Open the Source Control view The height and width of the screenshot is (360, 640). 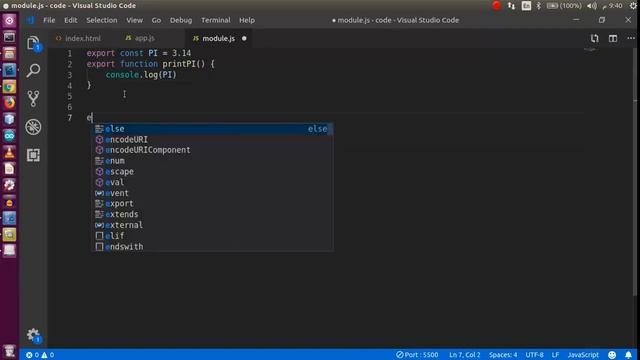click(x=33, y=99)
